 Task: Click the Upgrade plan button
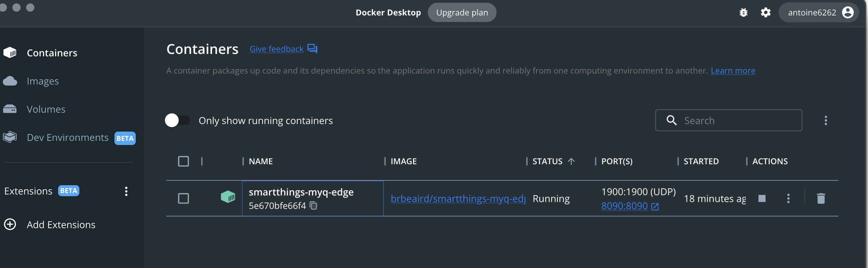[462, 12]
